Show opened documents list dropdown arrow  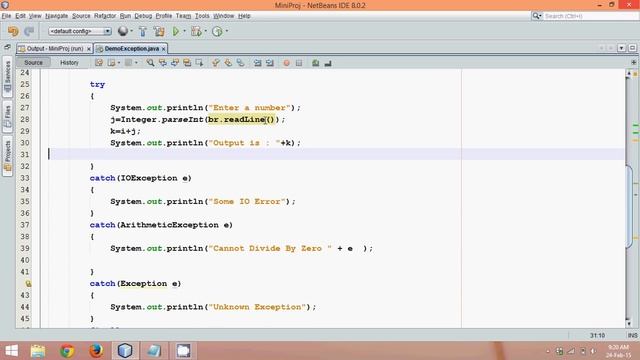pos(621,48)
